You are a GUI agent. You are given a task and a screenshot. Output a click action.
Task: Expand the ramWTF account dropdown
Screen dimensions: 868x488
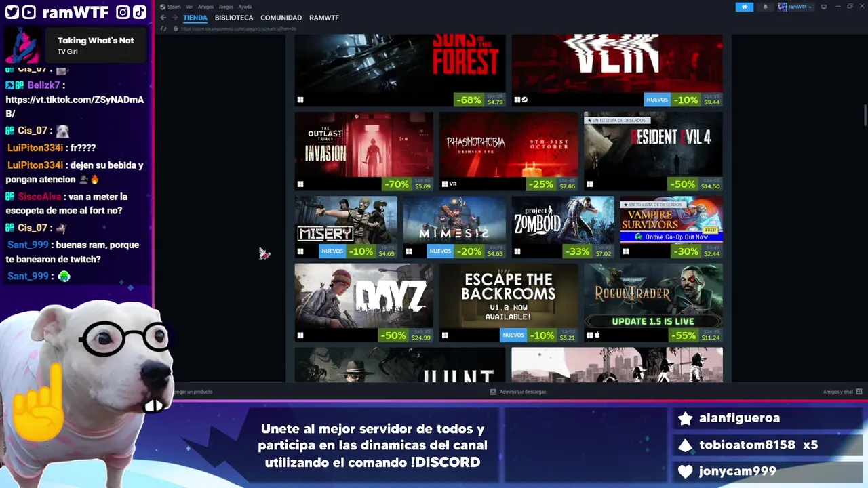click(x=795, y=7)
